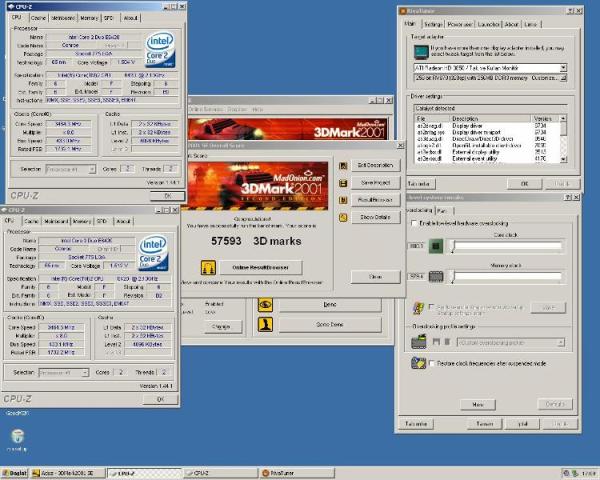Image resolution: width=600 pixels, height=480 pixels.
Task: Click the Change button in 3DMark window
Action: (222, 327)
